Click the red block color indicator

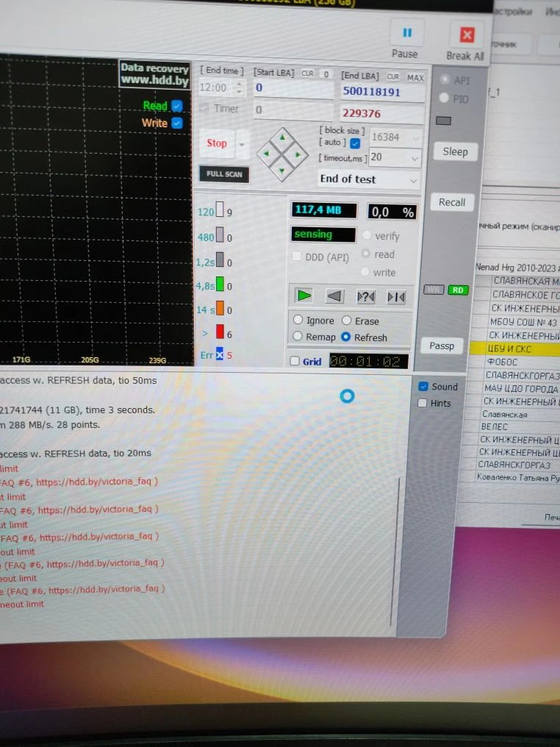click(x=219, y=332)
